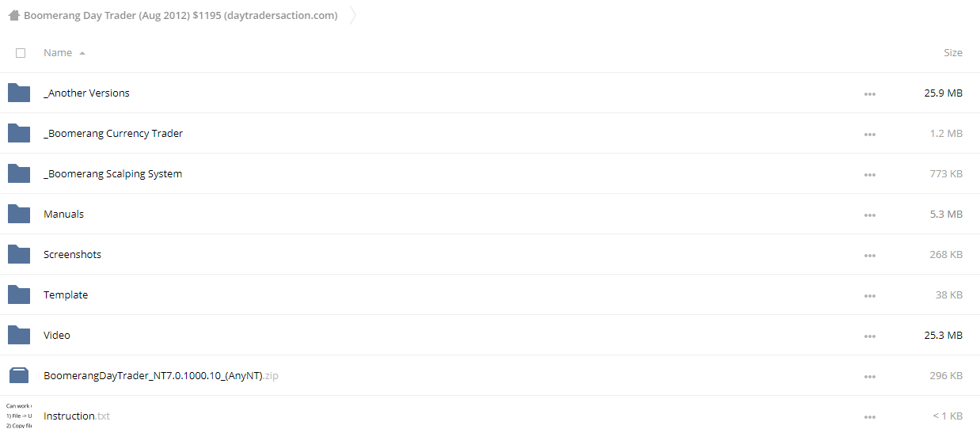
Task: Open more options for _Another Versions
Action: click(870, 93)
